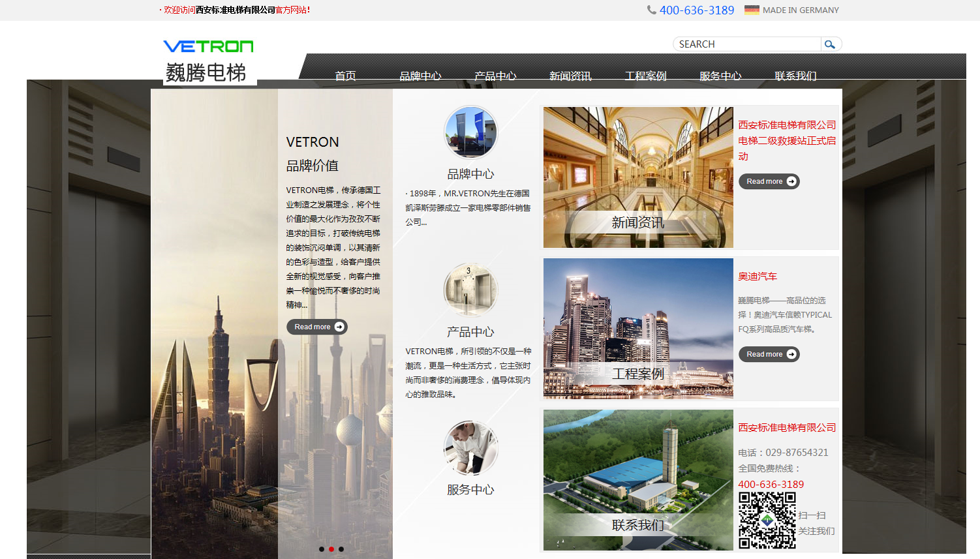Viewport: 980px width, 559px height.
Task: Click the 1898年 MR.VETRON brand description text
Action: (x=468, y=207)
